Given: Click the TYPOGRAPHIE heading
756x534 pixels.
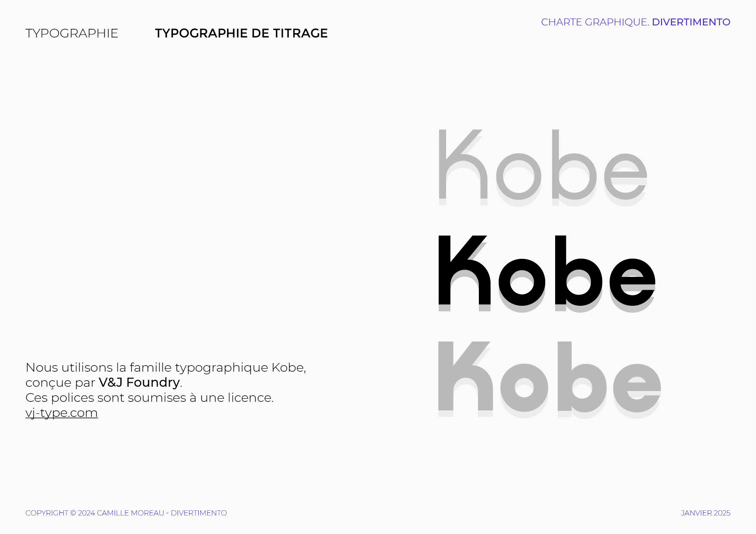Looking at the screenshot, I should 72,33.
